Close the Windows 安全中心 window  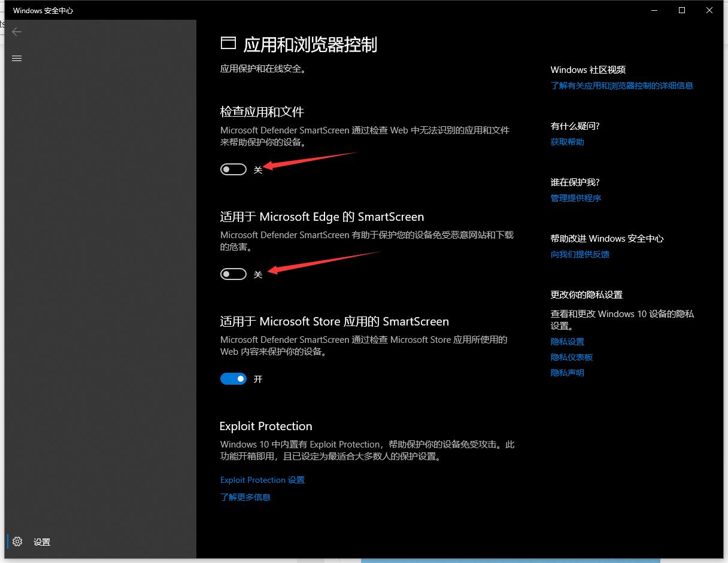pyautogui.click(x=709, y=10)
